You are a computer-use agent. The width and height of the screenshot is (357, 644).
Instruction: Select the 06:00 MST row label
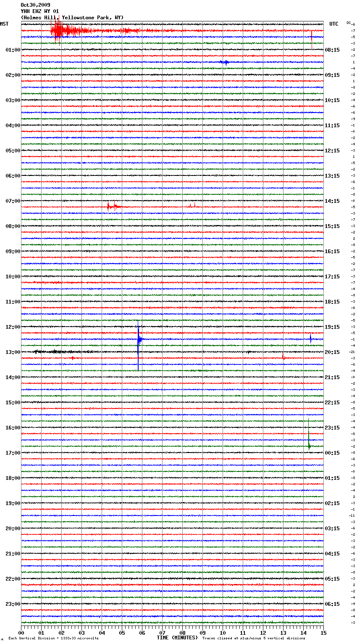tap(13, 176)
